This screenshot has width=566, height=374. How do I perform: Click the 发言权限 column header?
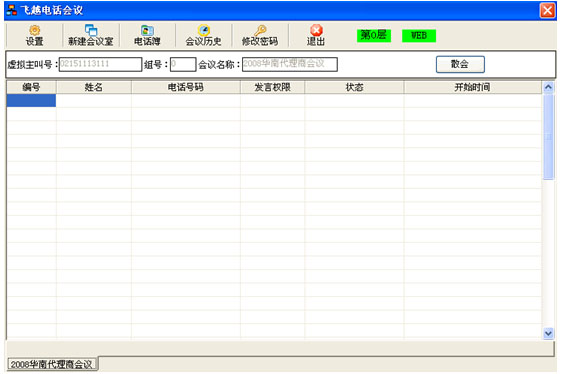coord(273,87)
